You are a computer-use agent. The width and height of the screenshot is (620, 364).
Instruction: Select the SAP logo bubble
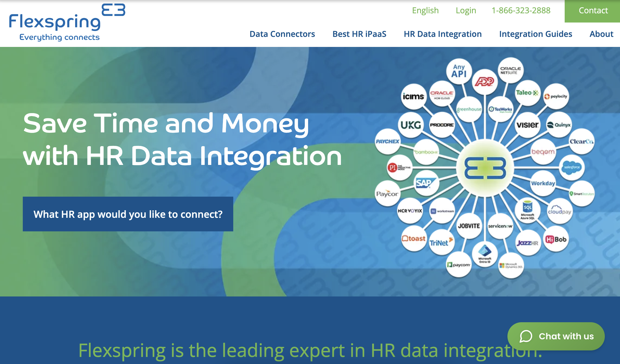pos(426,183)
